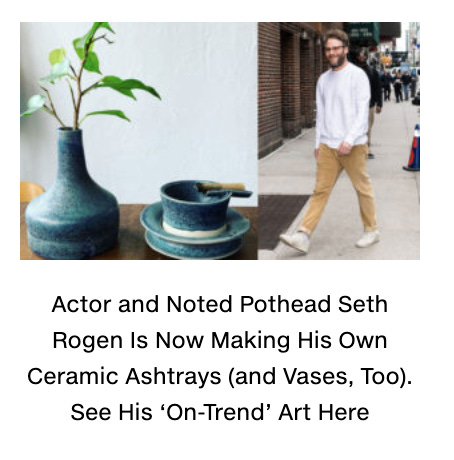454x460 pixels.
Task: Click 'See His On-Trend Art Here' text
Action: 220,412
